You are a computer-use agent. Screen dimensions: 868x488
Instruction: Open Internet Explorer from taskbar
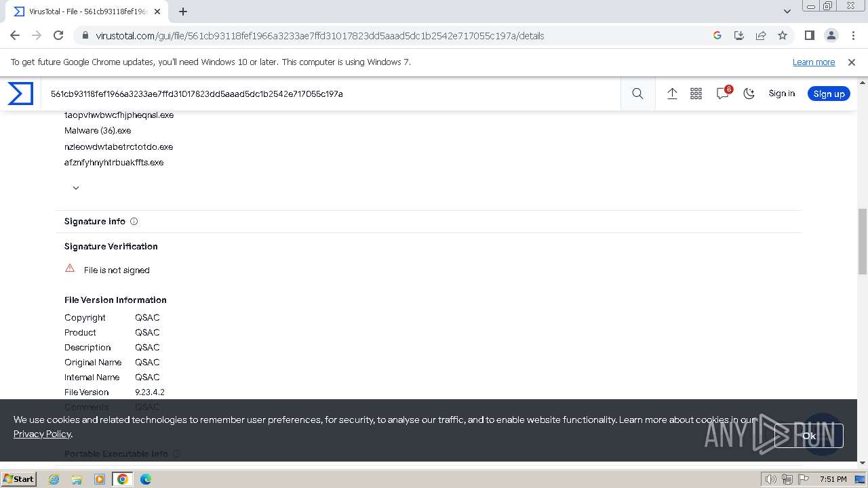pyautogui.click(x=54, y=479)
